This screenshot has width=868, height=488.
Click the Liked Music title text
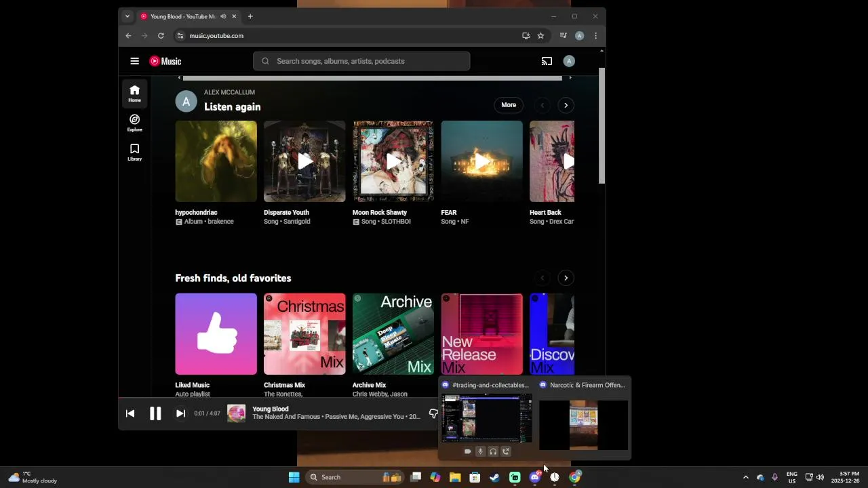pos(192,385)
